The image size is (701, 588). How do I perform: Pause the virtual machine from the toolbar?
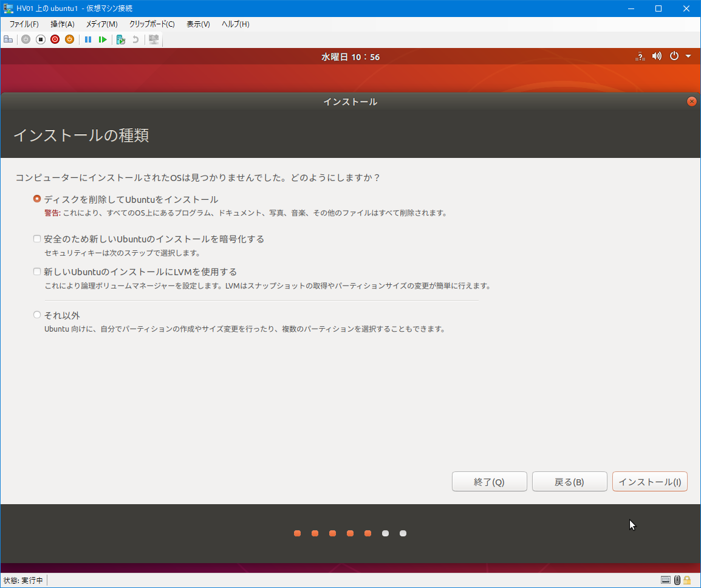pos(88,39)
